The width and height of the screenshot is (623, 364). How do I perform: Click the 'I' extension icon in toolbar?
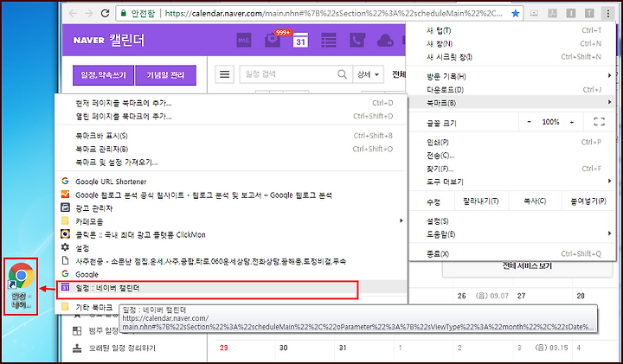[571, 14]
